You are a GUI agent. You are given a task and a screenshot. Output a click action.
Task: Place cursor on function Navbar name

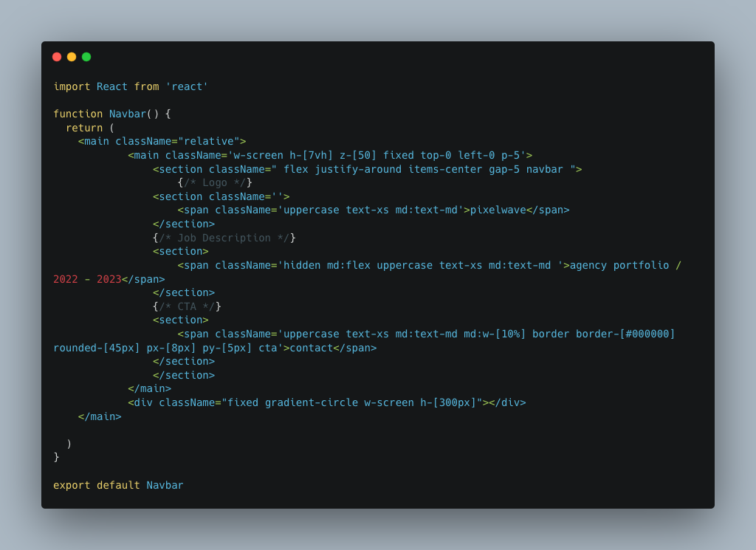pos(128,114)
